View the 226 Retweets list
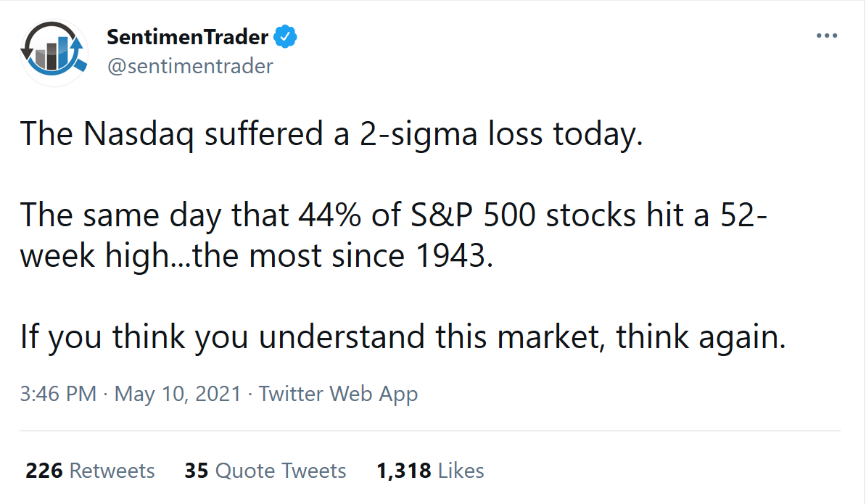 tap(90, 471)
